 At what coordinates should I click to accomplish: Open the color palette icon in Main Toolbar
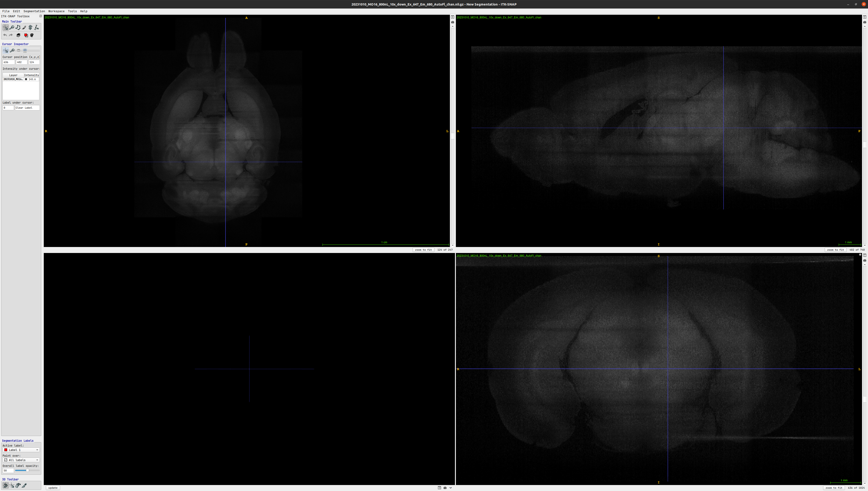coord(32,35)
